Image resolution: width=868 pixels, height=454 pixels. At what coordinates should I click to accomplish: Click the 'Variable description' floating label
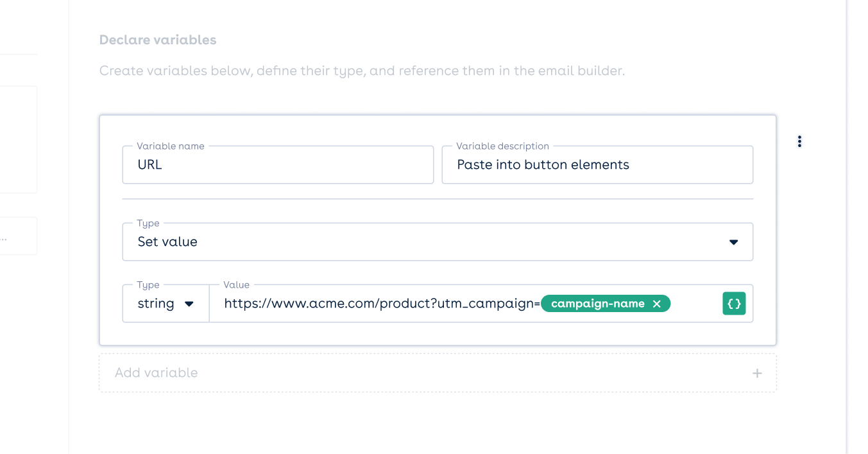[x=503, y=146]
